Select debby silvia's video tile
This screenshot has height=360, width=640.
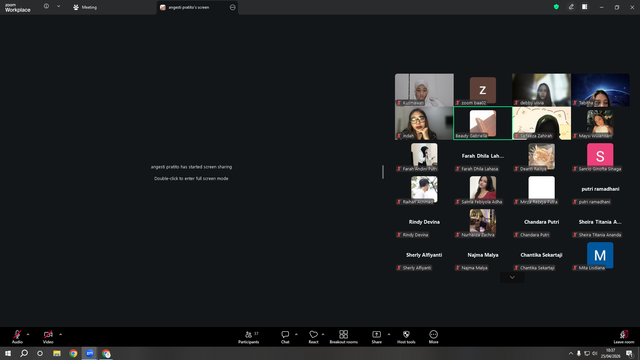tap(542, 90)
